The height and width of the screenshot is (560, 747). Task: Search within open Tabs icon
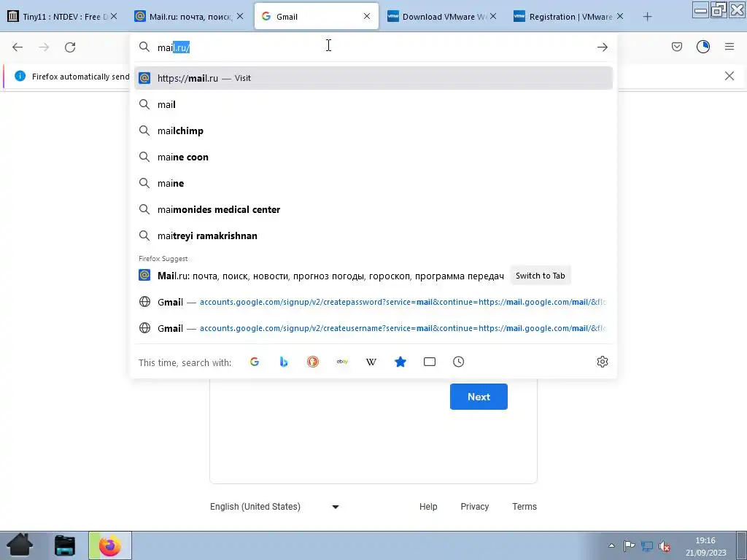click(429, 362)
